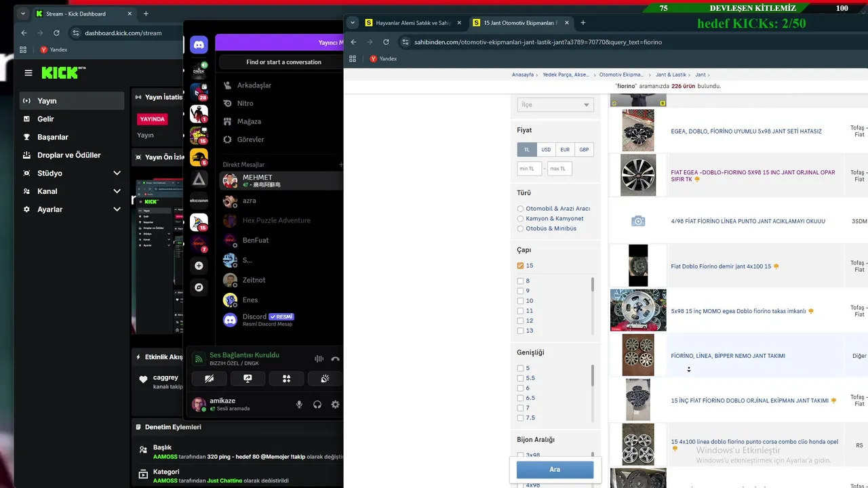Open Mağaza shop in Discord
Viewport: 868px width, 488px height.
[249, 121]
